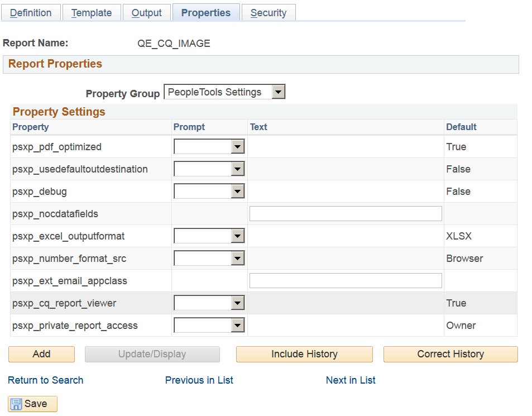The height and width of the screenshot is (416, 532).
Task: Click the QE_CQ_IMAGE report name
Action: 174,44
